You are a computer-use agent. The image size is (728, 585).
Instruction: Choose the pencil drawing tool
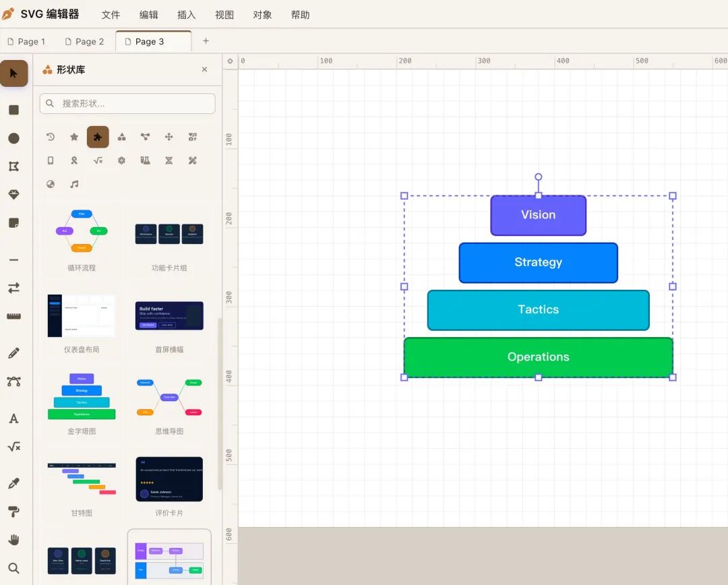coord(14,353)
